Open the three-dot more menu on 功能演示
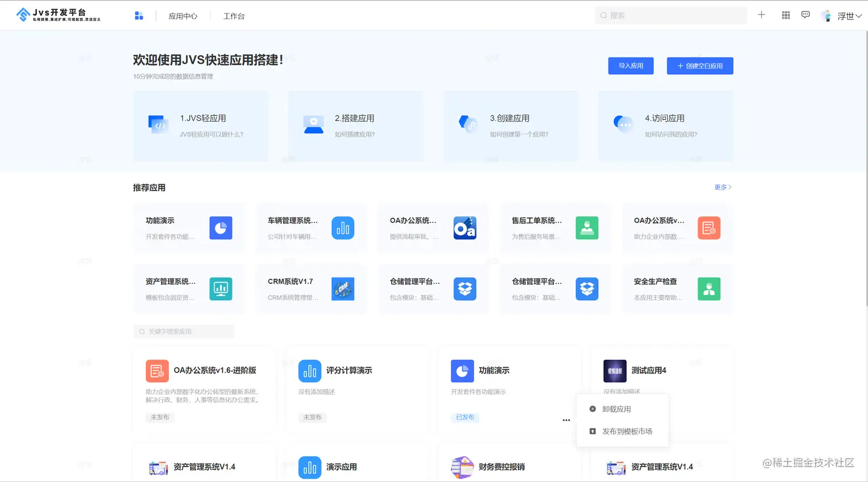This screenshot has height=482, width=868. point(566,420)
